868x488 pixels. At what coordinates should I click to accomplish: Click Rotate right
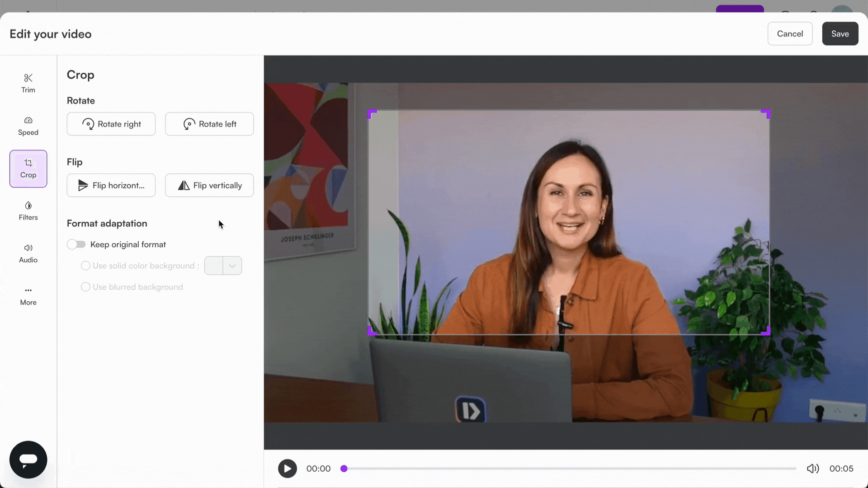[111, 124]
